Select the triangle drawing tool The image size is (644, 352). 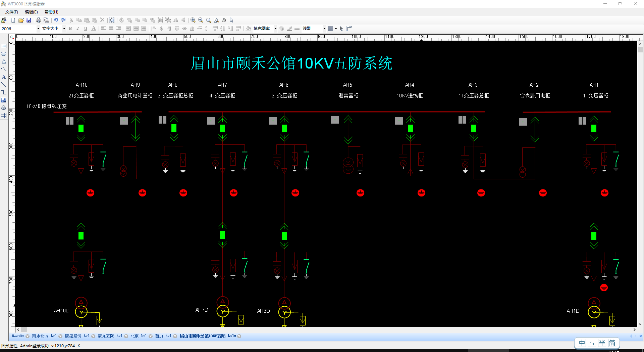click(x=4, y=61)
